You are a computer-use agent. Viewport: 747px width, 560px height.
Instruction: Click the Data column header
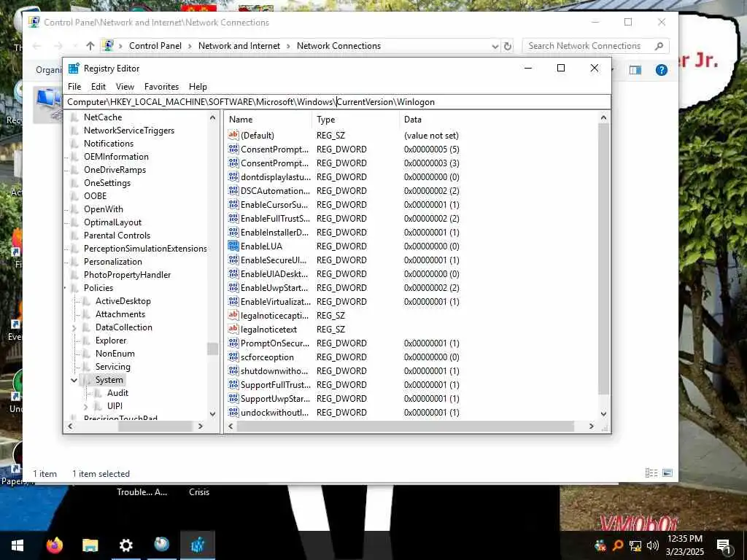498,120
